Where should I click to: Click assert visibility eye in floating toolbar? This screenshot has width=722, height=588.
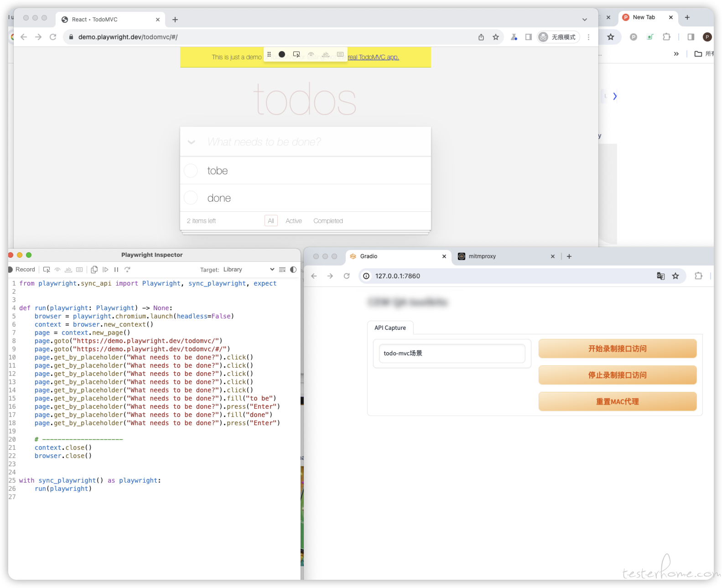click(x=311, y=54)
